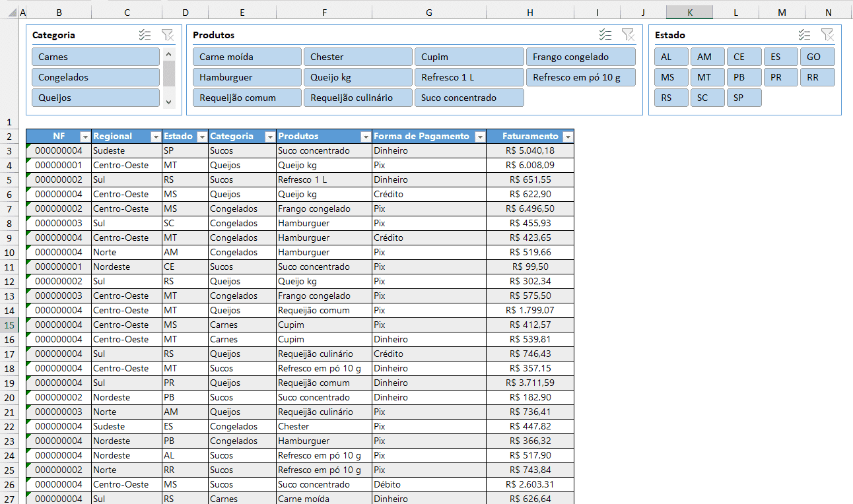
Task: Select the Congelados category button
Action: pyautogui.click(x=96, y=77)
